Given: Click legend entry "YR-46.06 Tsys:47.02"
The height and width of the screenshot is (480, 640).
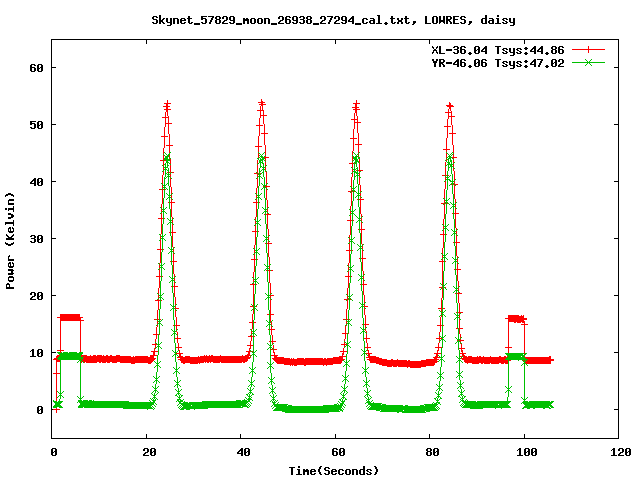Looking at the screenshot, I should [498, 63].
